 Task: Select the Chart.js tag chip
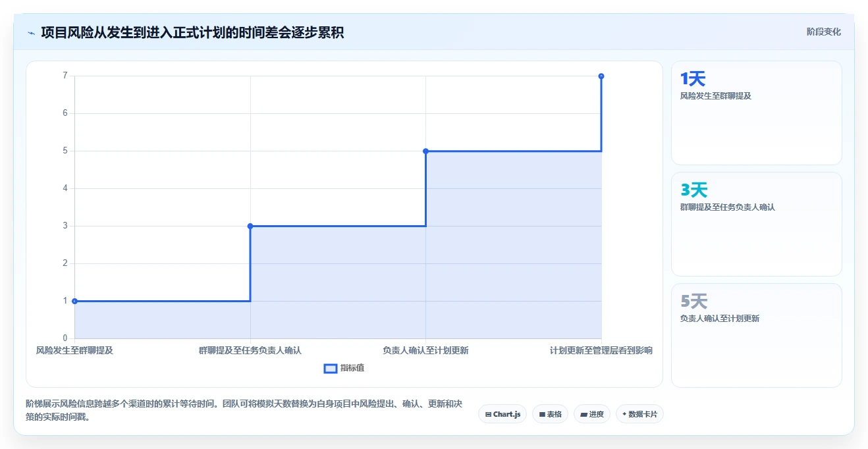(502, 414)
